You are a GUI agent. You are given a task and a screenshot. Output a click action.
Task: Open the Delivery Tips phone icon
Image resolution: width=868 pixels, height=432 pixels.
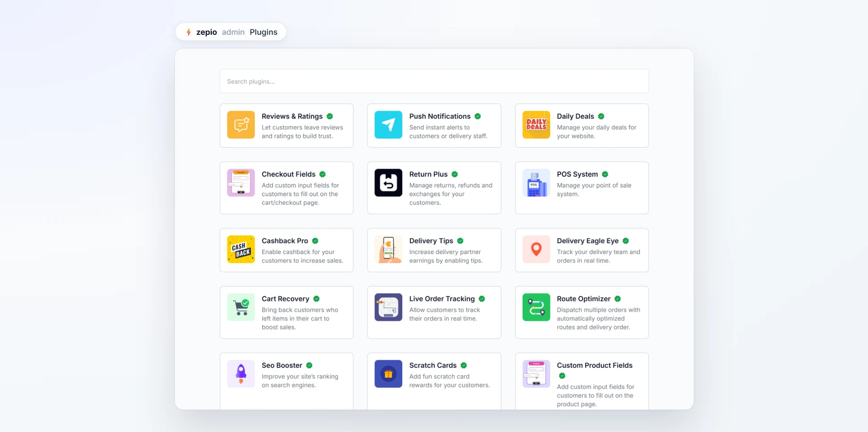tap(388, 249)
